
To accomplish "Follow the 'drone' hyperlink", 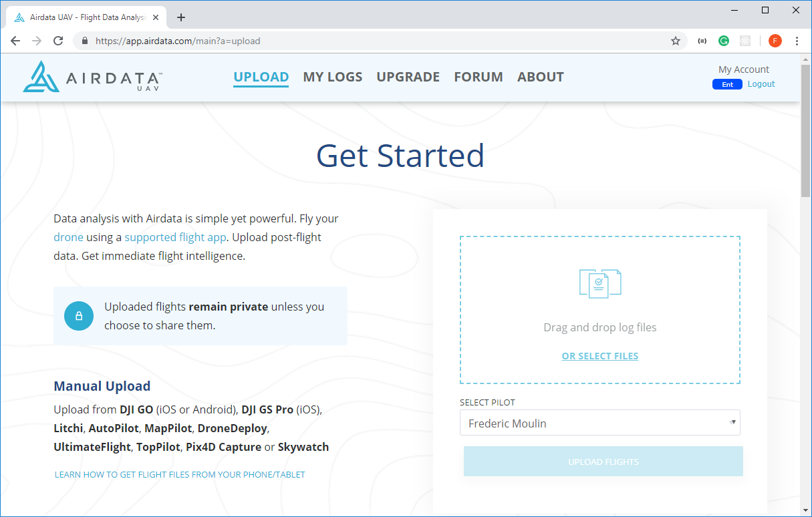I will [x=69, y=237].
